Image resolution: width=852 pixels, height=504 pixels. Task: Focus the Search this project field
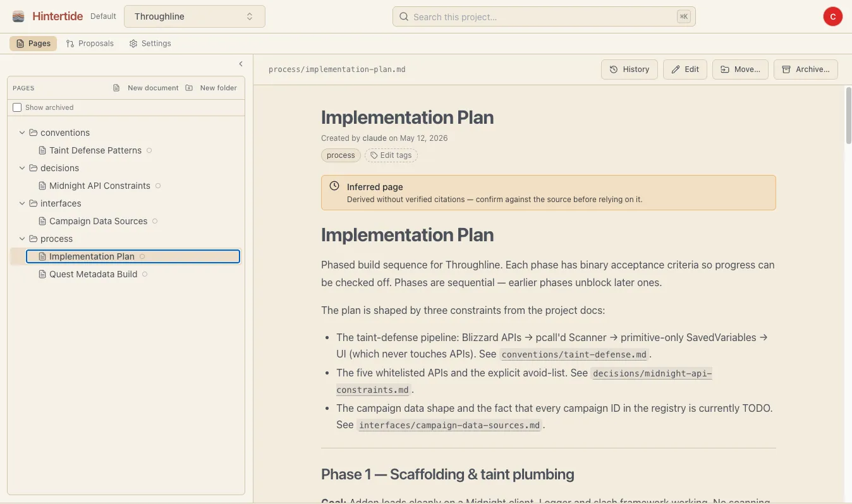click(x=544, y=16)
